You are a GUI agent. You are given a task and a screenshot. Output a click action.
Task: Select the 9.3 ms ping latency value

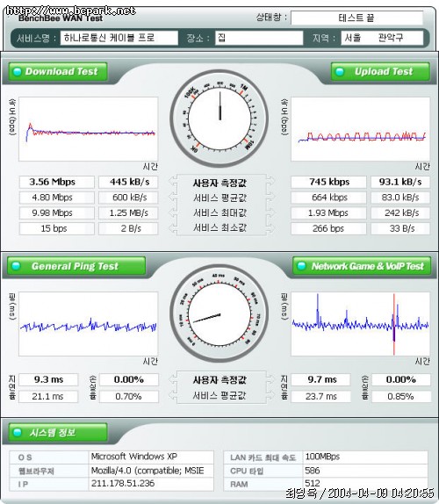pyautogui.click(x=48, y=379)
